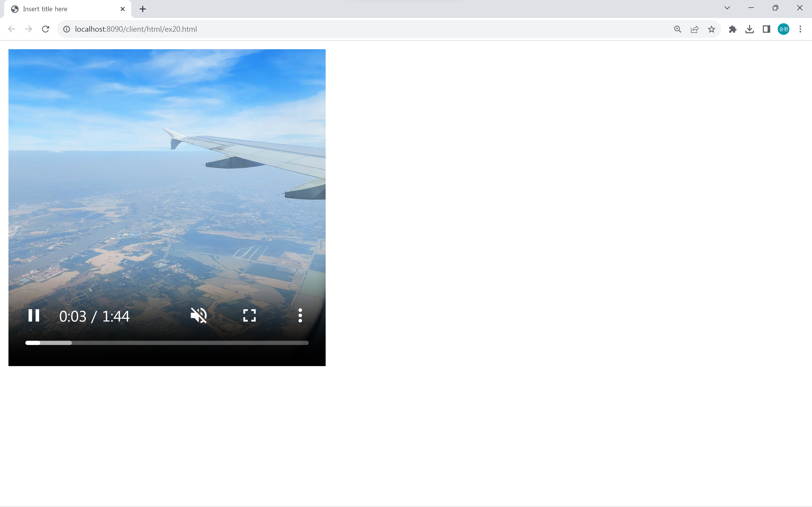Open the Chrome profile avatar
Image resolution: width=812 pixels, height=507 pixels.
pos(783,29)
